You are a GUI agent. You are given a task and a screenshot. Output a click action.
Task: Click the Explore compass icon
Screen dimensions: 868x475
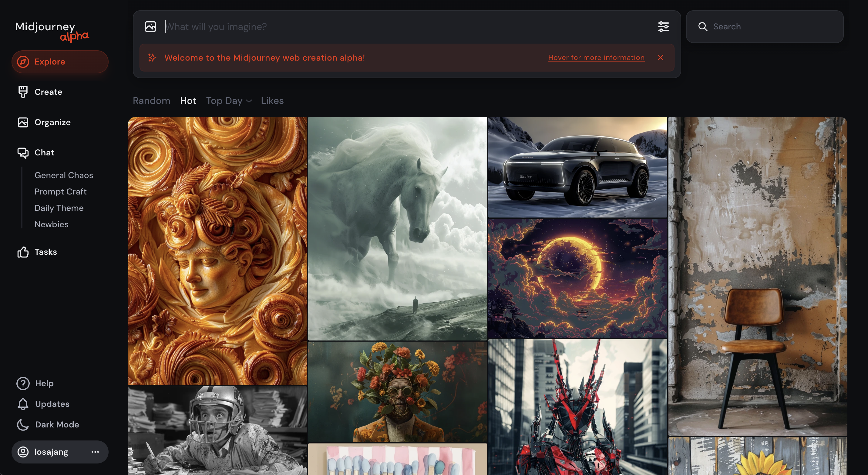(x=23, y=61)
